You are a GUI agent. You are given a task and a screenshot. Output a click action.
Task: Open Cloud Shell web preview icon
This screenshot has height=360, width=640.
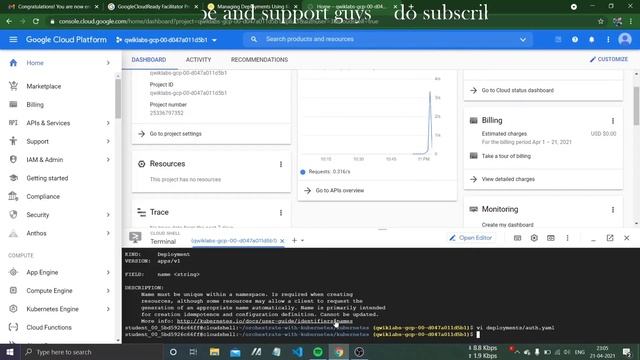pyautogui.click(x=551, y=238)
